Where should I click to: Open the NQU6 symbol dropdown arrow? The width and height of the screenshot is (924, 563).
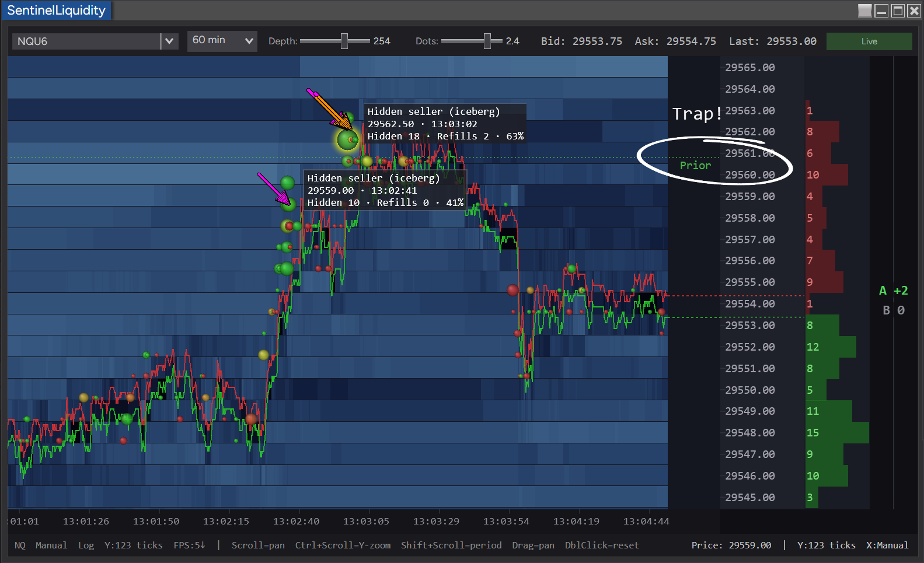click(169, 41)
